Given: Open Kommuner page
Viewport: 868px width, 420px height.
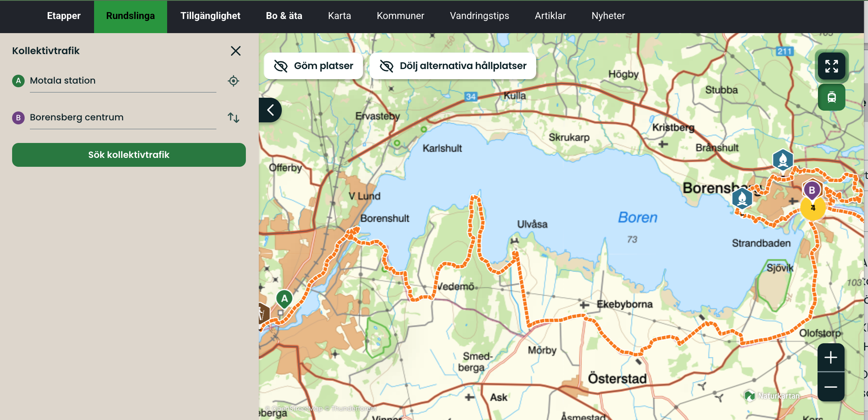Looking at the screenshot, I should click(400, 16).
